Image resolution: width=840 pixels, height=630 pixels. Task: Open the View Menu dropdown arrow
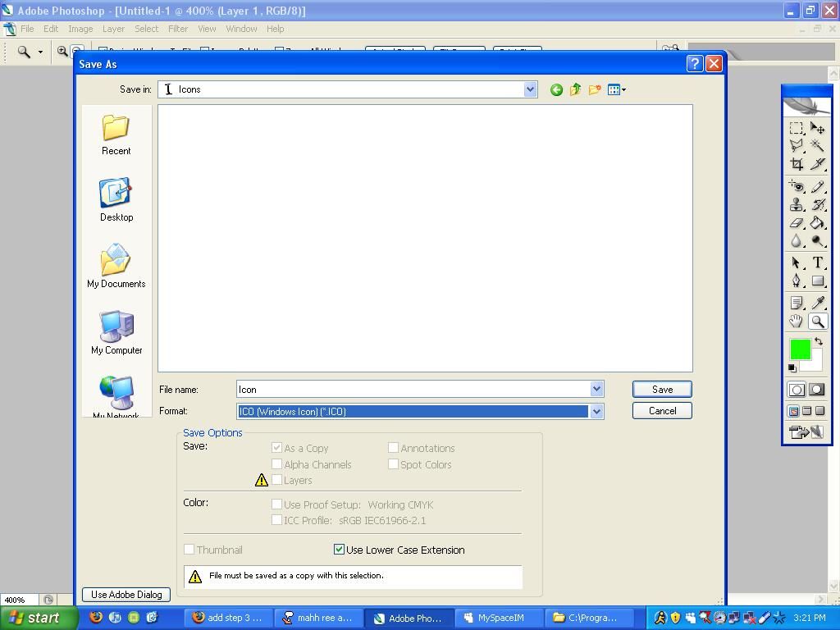[622, 89]
